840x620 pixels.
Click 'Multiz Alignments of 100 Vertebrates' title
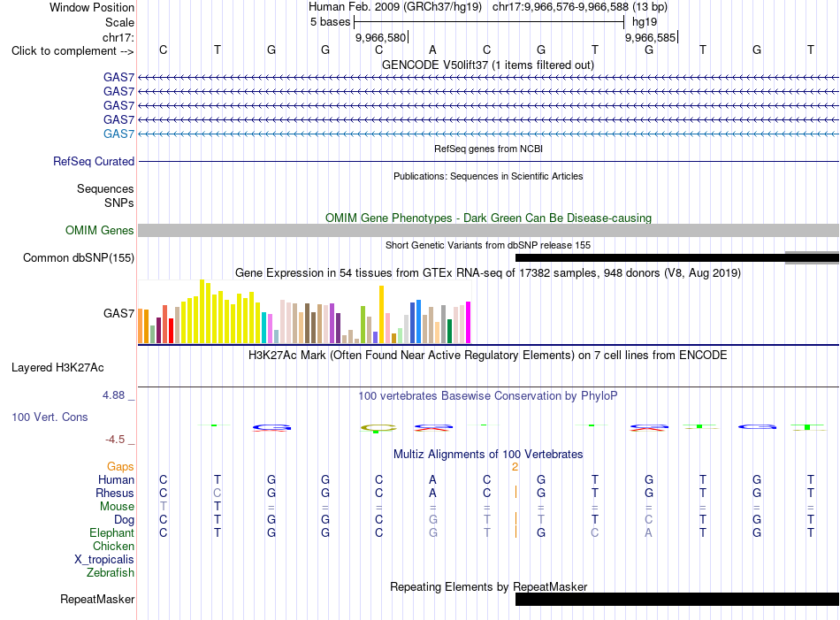coord(488,455)
